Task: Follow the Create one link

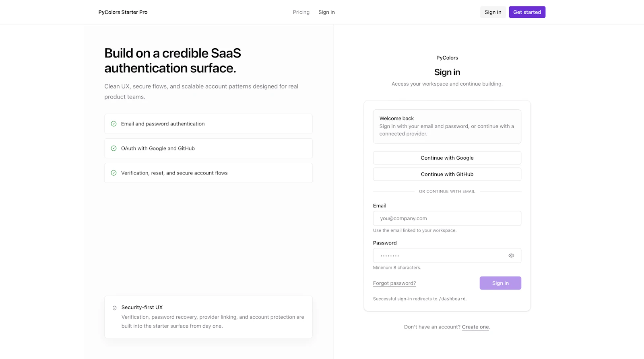Action: pos(475,327)
